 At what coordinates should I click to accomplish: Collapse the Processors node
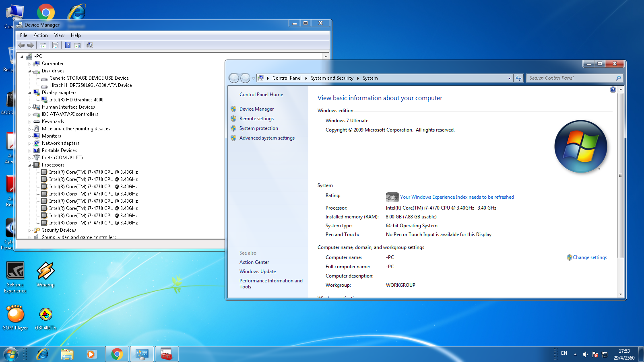(x=29, y=165)
